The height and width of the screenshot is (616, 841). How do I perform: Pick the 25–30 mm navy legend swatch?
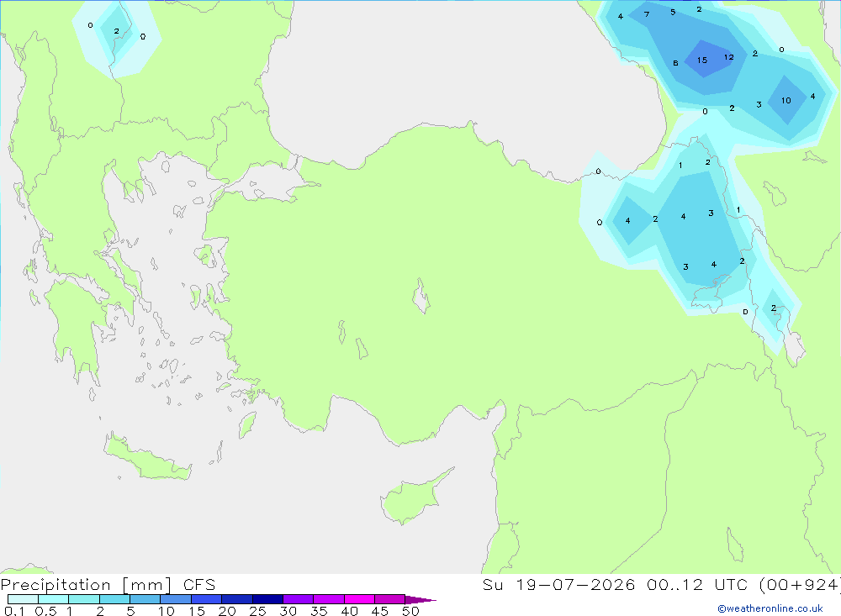pyautogui.click(x=267, y=599)
